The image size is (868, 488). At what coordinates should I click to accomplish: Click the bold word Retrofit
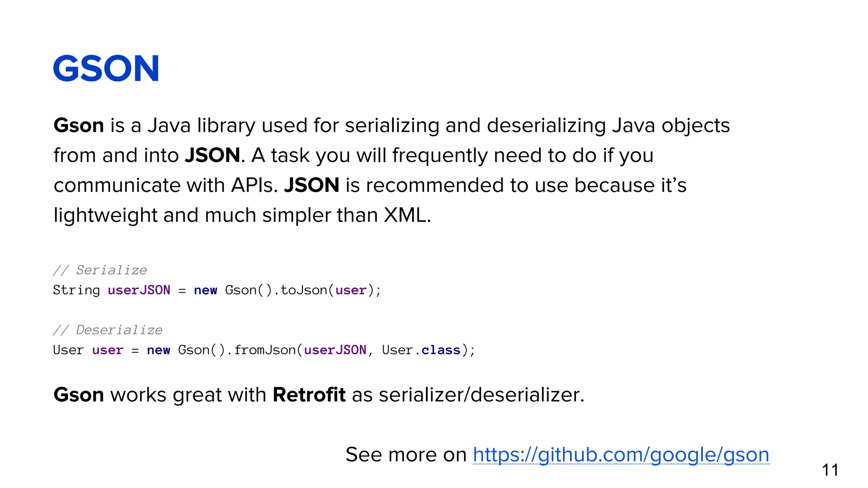tap(309, 395)
